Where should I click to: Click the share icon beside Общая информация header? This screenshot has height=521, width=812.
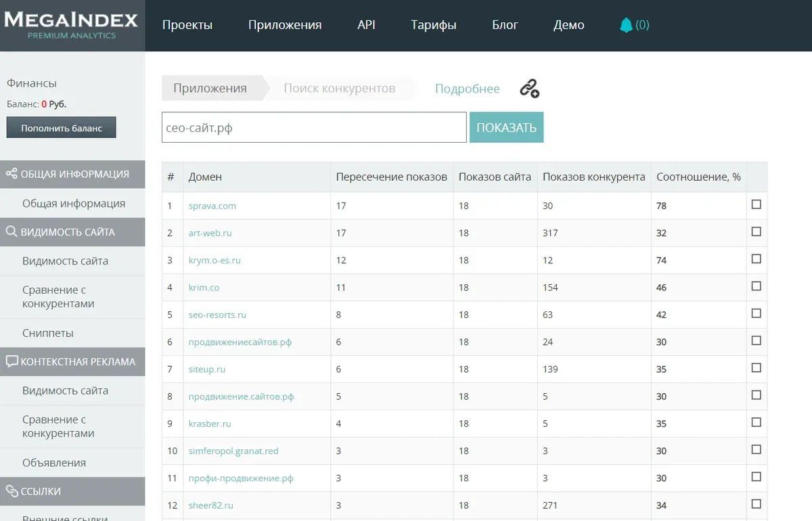12,174
